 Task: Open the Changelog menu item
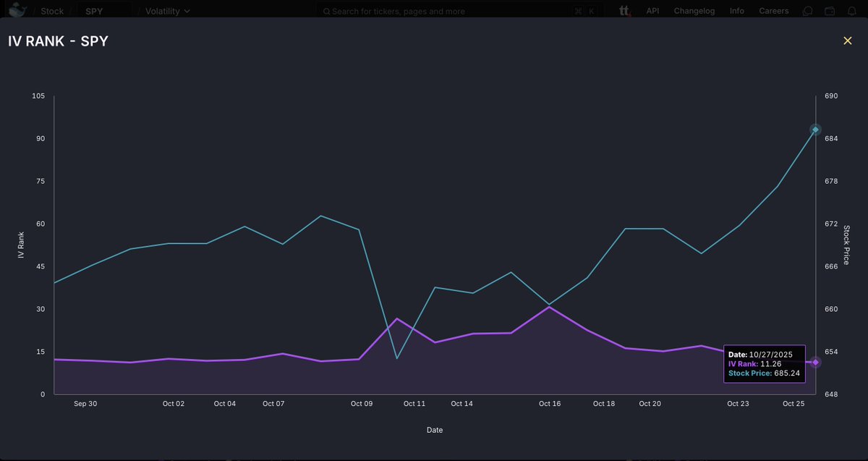point(694,11)
